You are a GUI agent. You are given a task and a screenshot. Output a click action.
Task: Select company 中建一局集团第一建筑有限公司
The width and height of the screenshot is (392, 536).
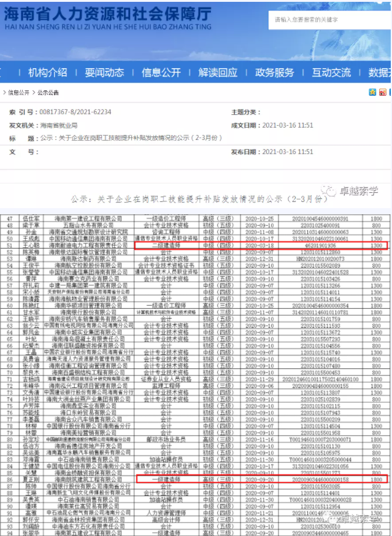[x=88, y=285]
